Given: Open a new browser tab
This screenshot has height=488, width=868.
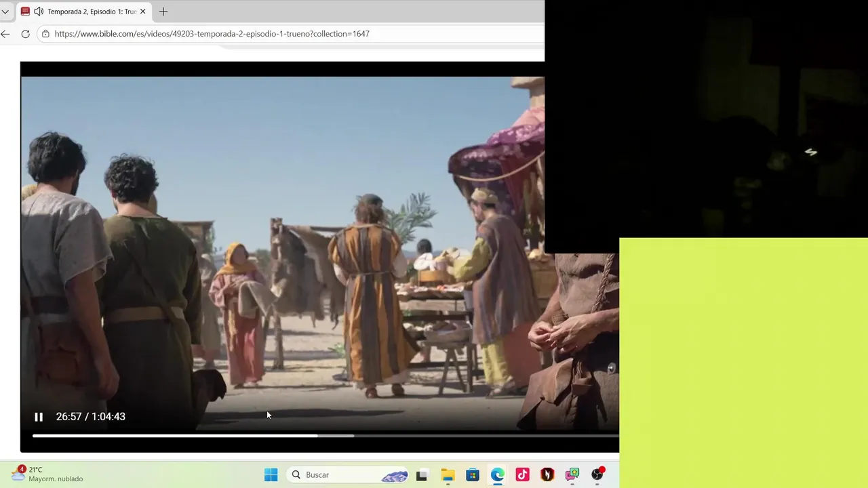Looking at the screenshot, I should click(x=163, y=12).
